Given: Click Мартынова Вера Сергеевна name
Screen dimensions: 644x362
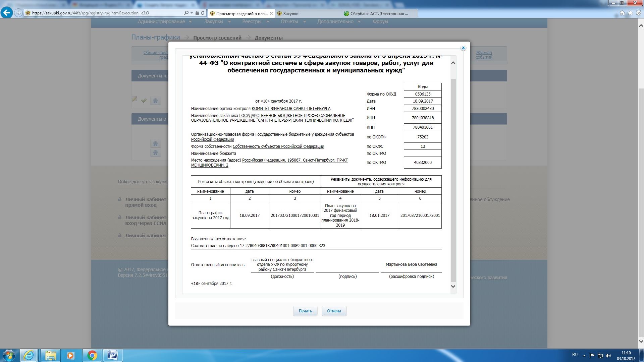Looking at the screenshot, I should pos(411,264).
